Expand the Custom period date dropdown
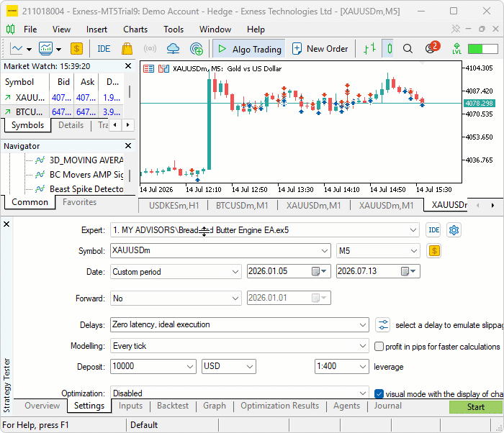This screenshot has height=433, width=504. click(235, 272)
